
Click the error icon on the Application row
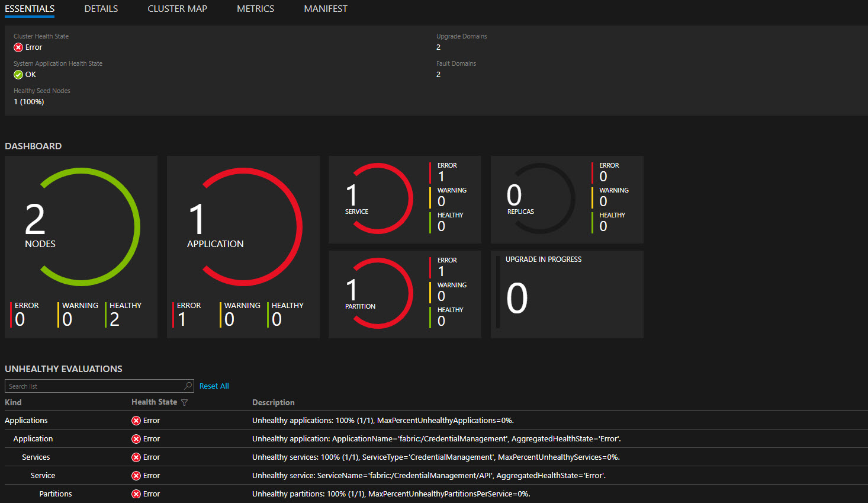(x=136, y=438)
